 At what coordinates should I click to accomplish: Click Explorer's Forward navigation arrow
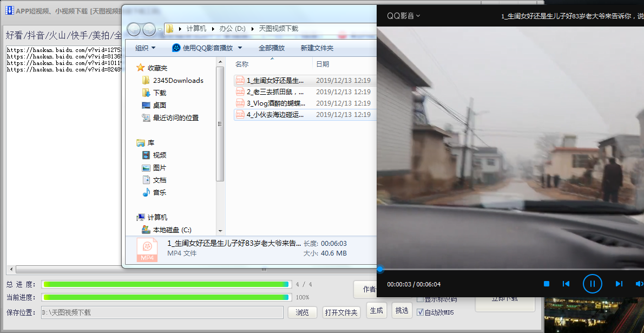tap(149, 29)
